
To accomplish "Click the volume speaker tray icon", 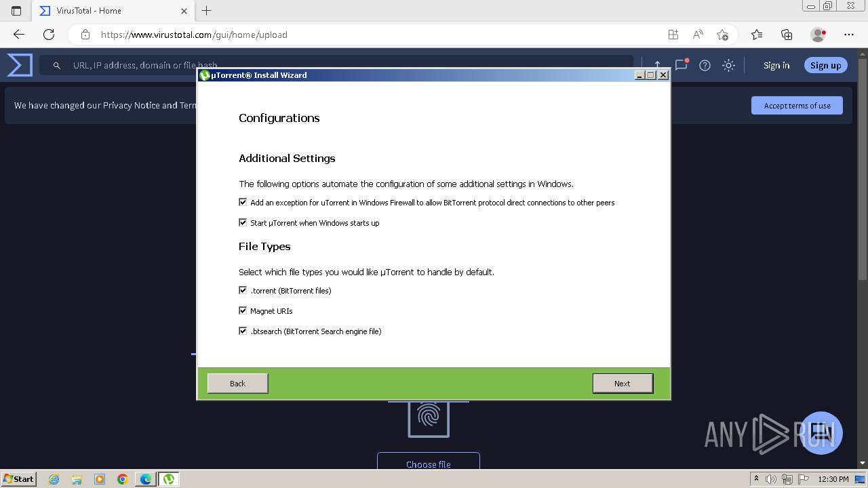I will pyautogui.click(x=771, y=479).
